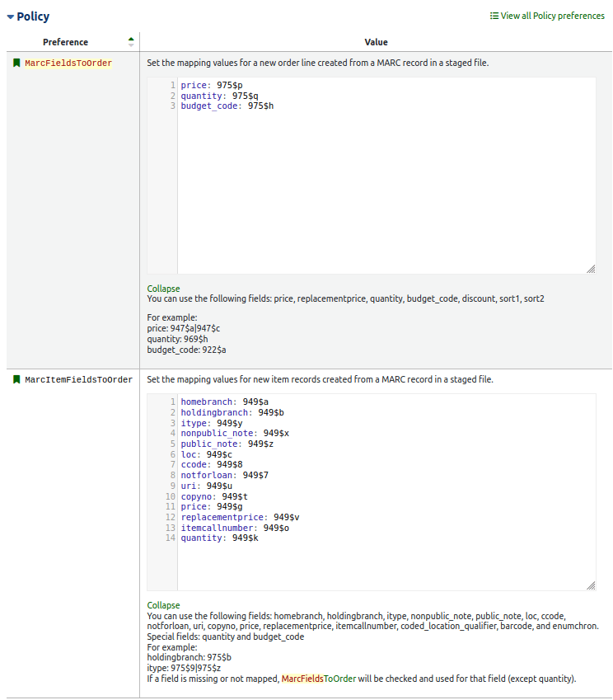Place cursor on line 'itype: 949$y'
The width and height of the screenshot is (613, 700).
tap(212, 423)
